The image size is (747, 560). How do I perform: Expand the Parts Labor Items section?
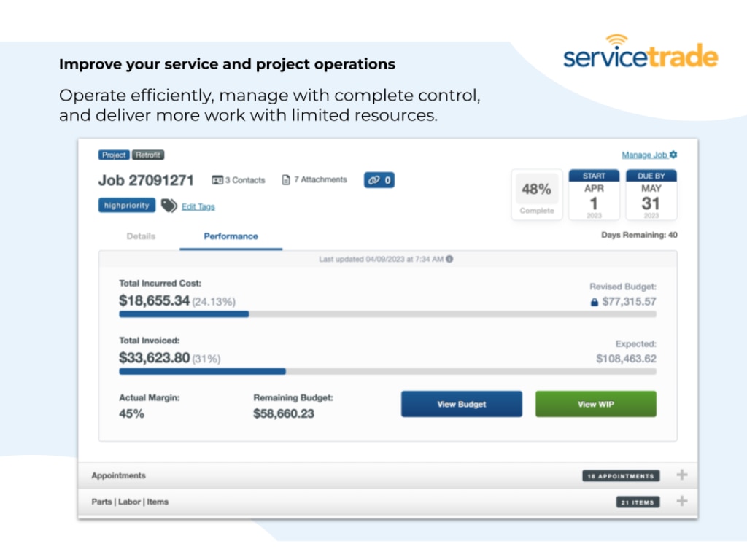pos(682,502)
